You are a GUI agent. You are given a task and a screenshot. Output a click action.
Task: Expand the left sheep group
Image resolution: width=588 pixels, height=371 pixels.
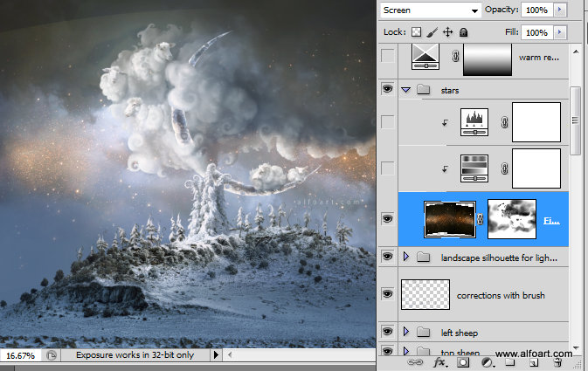[406, 332]
